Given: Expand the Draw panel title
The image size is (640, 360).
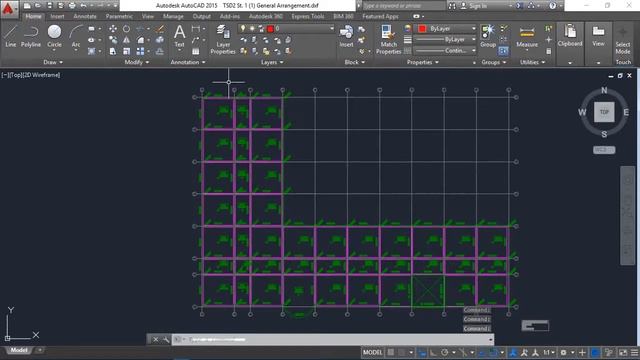Looking at the screenshot, I should click(x=53, y=62).
